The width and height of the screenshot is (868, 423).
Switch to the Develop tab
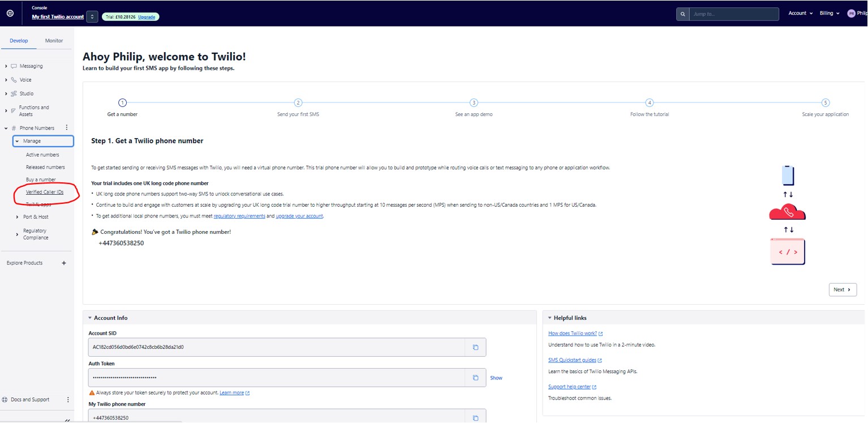pyautogui.click(x=19, y=41)
